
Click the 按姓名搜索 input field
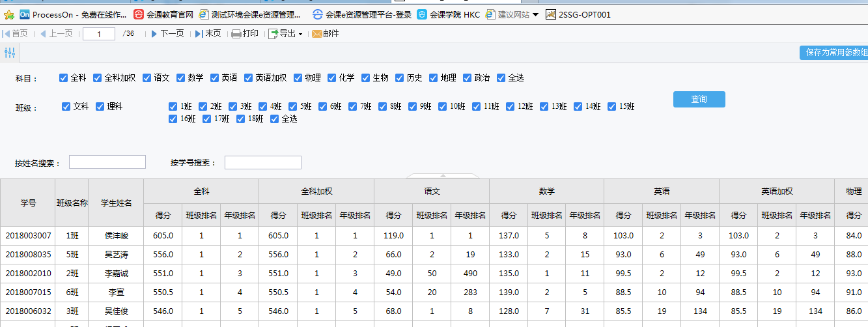pyautogui.click(x=107, y=162)
